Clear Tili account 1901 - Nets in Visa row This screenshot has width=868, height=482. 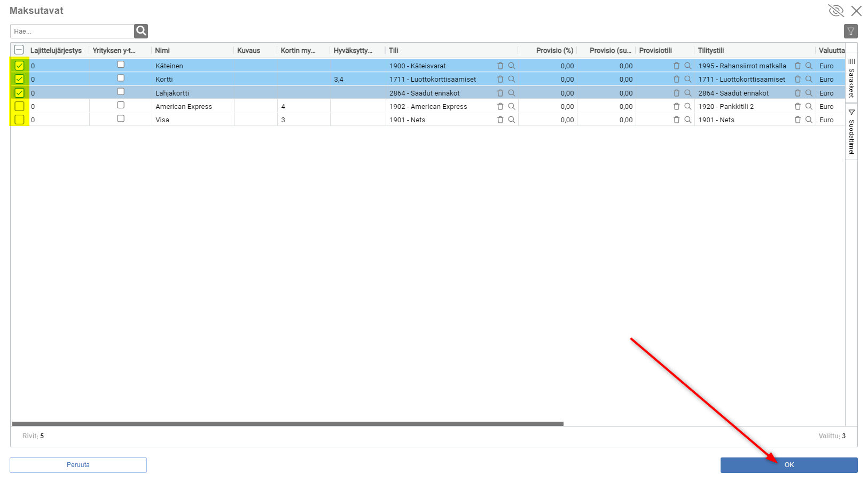click(501, 120)
